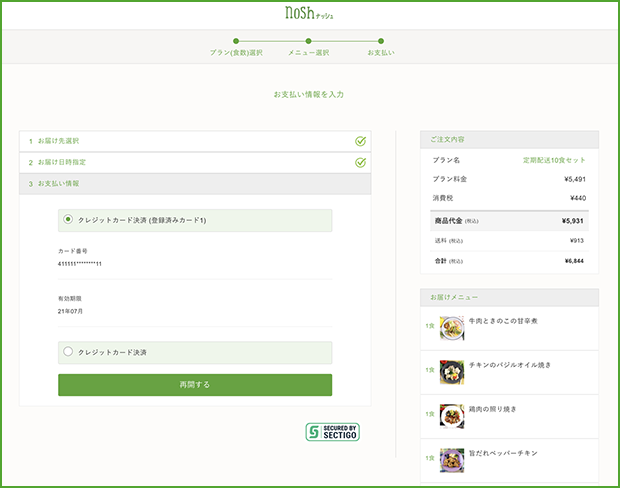Click the green checkmark on お届け日時指定 row
This screenshot has height=488, width=620.
click(360, 162)
